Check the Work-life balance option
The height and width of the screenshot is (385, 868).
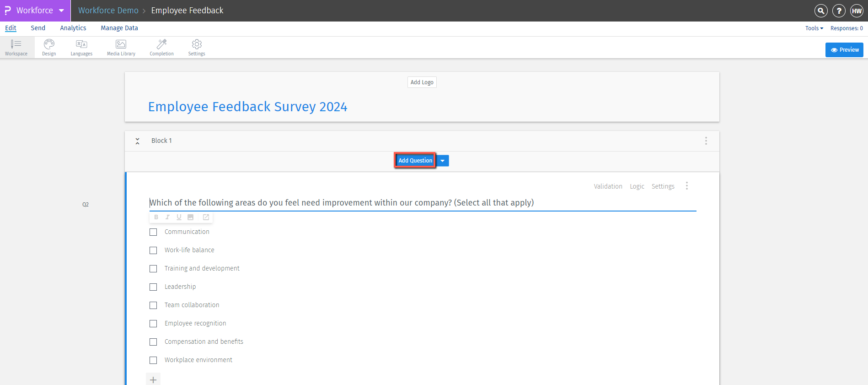coord(153,250)
